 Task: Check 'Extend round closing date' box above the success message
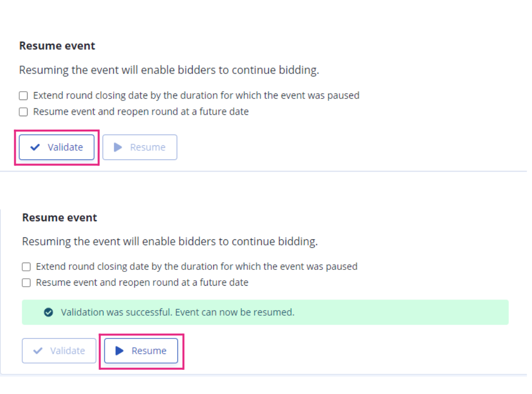26,267
